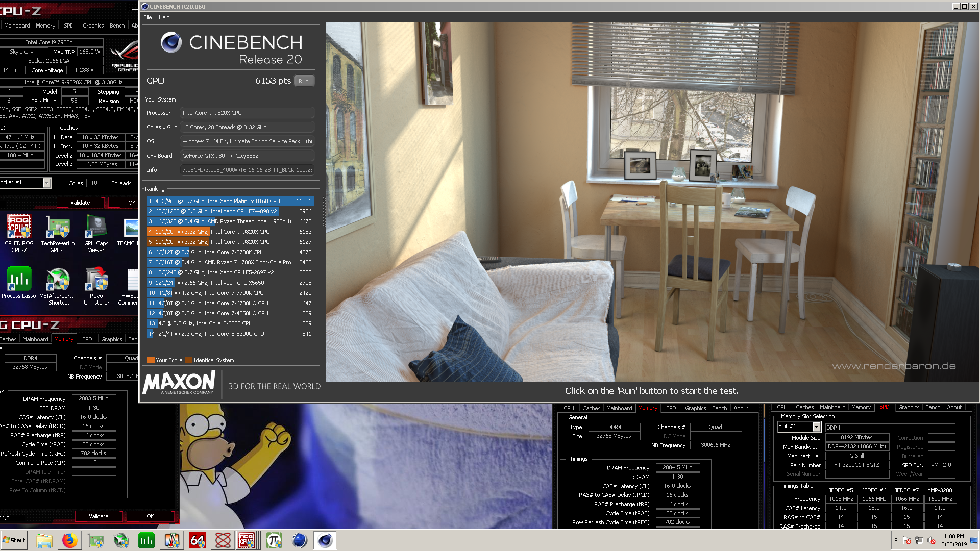980x551 pixels.
Task: Click the Part Number F4-3200C14-8GTZ field
Action: coord(856,465)
